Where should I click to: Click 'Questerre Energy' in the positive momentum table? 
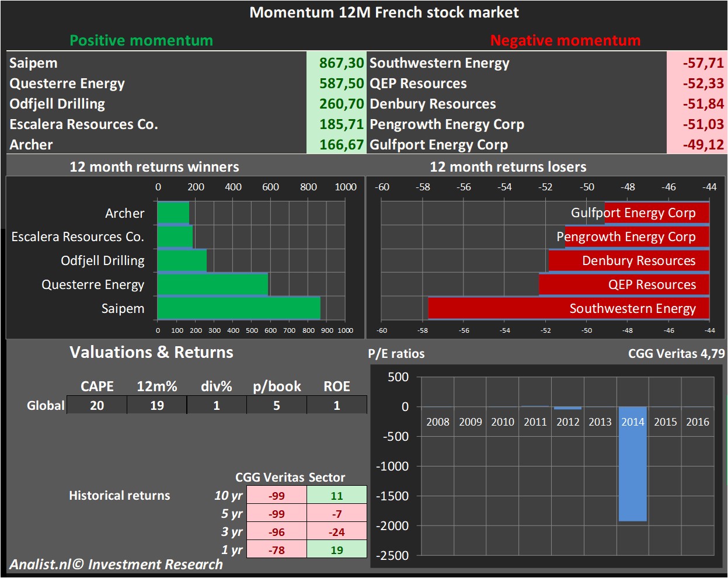pyautogui.click(x=67, y=83)
